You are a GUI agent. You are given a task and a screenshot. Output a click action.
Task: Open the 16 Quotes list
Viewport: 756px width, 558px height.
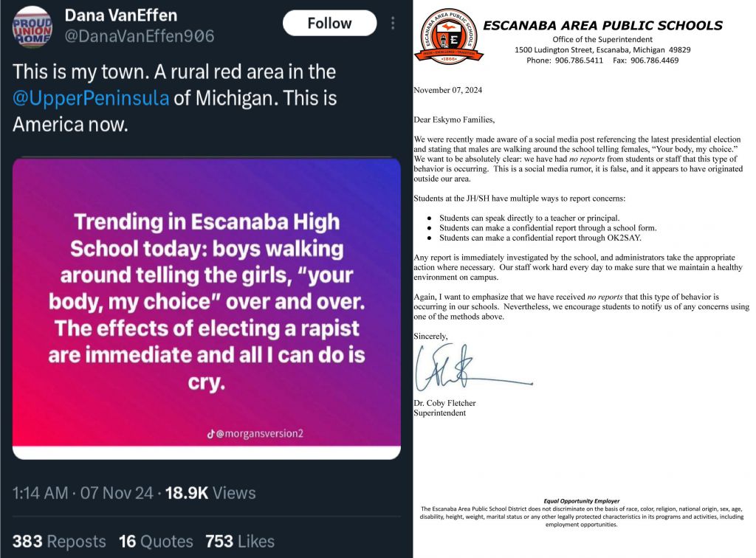(156, 541)
